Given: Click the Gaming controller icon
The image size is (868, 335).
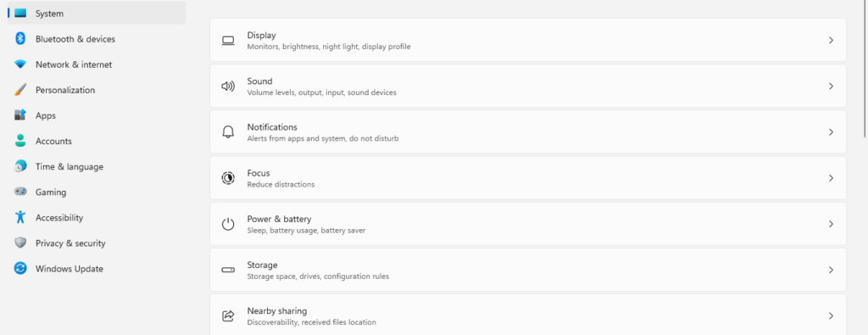Looking at the screenshot, I should point(20,192).
